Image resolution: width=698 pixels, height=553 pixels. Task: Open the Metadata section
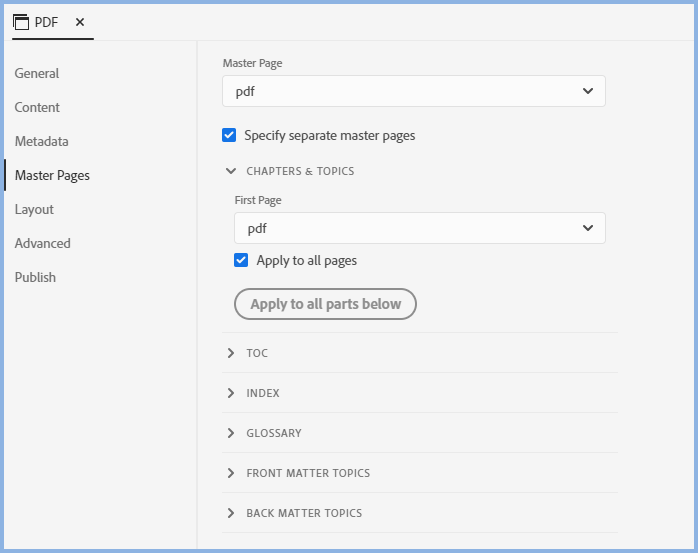coord(41,141)
